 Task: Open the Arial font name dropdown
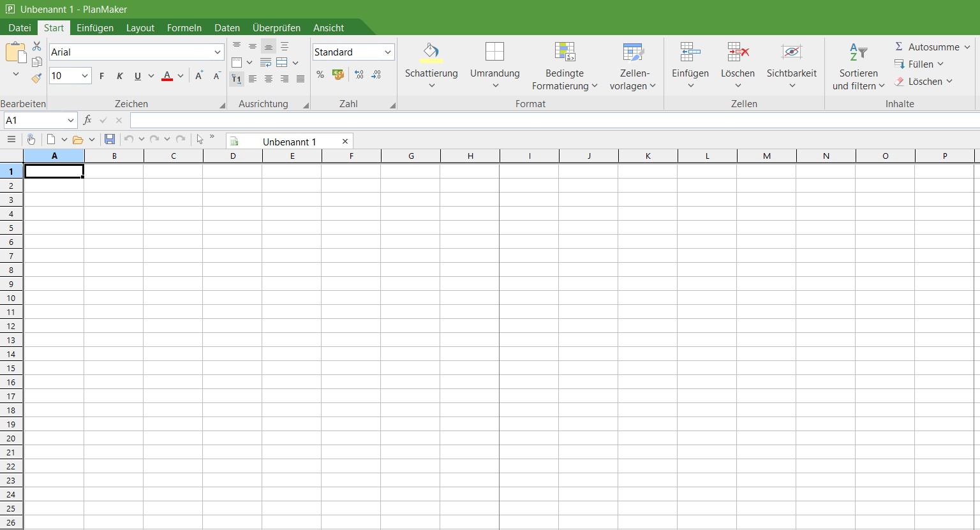click(x=217, y=52)
